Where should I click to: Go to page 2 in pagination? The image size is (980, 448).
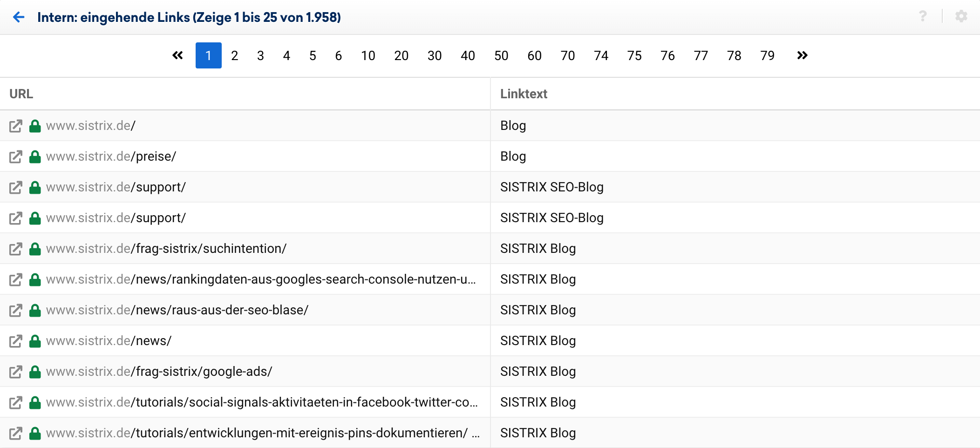tap(234, 56)
